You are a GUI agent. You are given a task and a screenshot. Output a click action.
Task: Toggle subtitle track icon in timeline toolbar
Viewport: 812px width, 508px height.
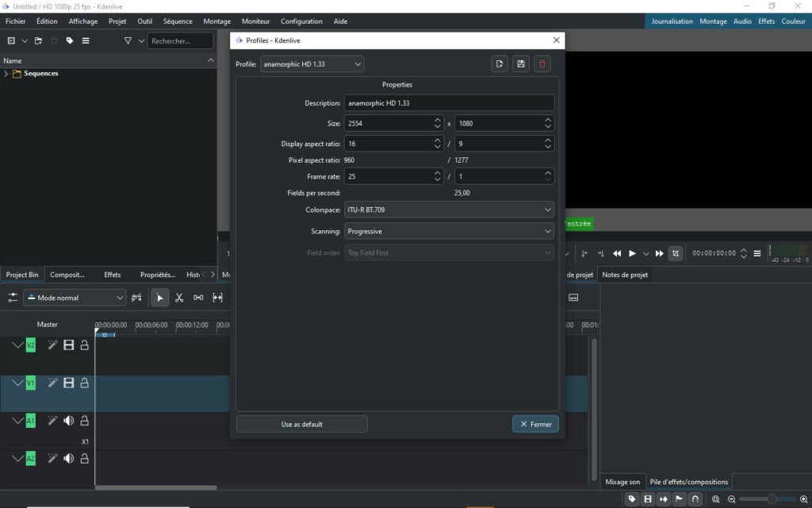click(573, 298)
